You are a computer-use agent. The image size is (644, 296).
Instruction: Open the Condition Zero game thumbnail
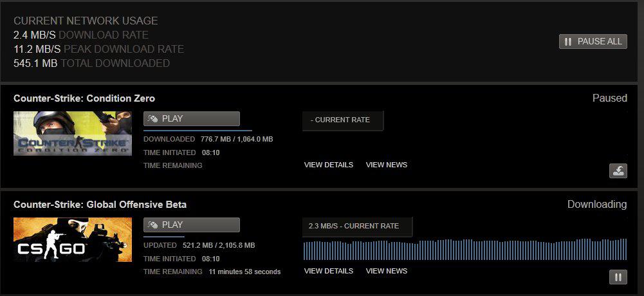(73, 133)
